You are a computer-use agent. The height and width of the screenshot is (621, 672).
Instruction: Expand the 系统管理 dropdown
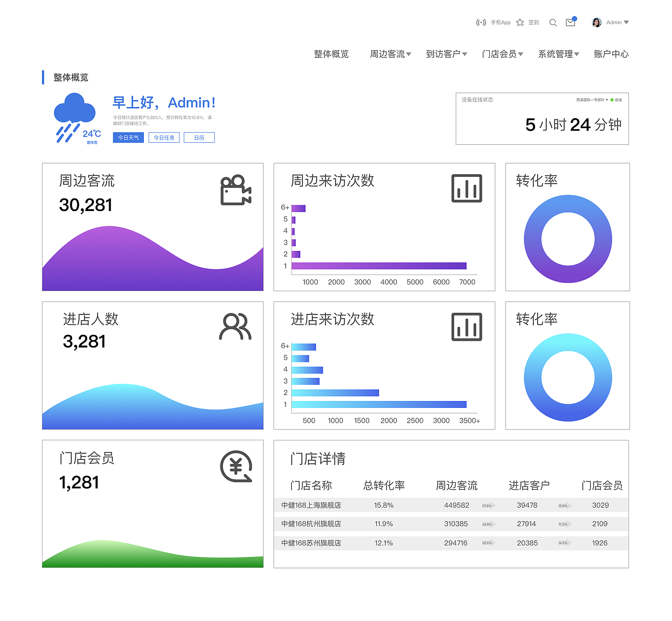pyautogui.click(x=559, y=54)
